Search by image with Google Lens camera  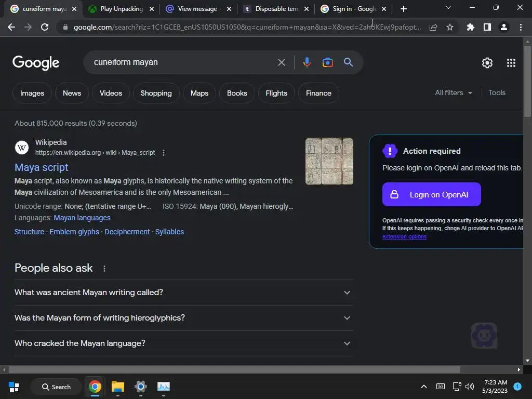click(x=327, y=62)
